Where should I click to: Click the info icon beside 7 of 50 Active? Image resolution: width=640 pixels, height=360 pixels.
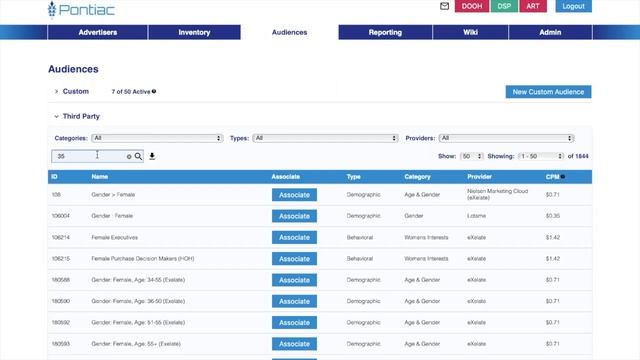pos(154,91)
